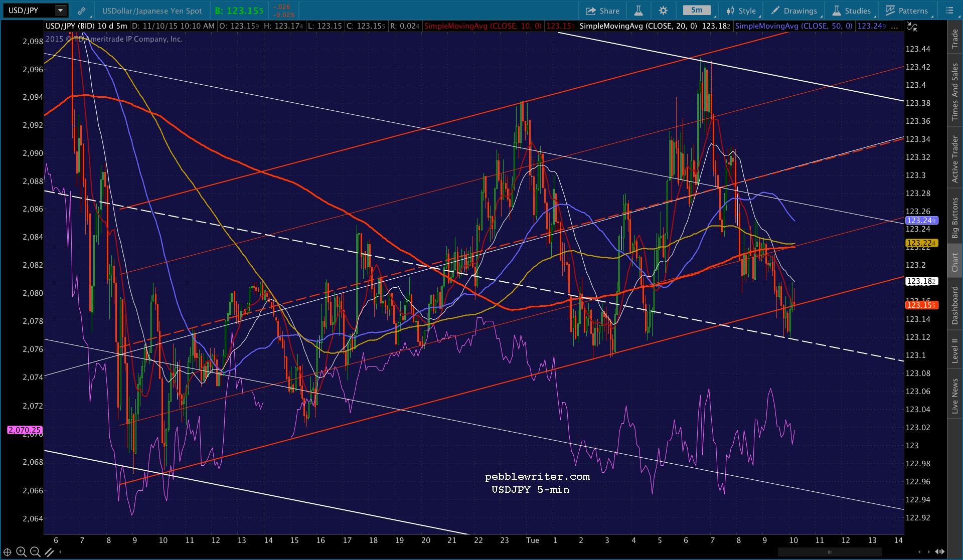Select the drawing lines tool icon
This screenshot has height=560, width=963.
49,552
